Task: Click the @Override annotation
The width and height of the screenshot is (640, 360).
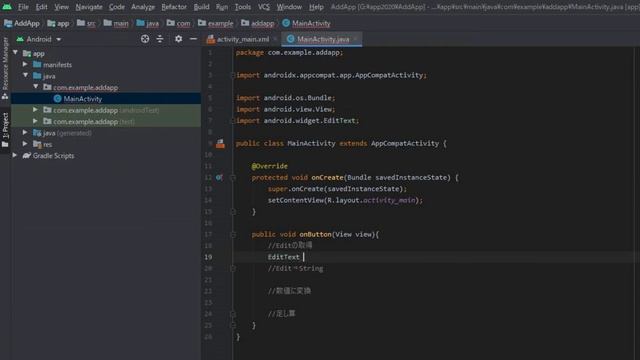Action: click(269, 166)
